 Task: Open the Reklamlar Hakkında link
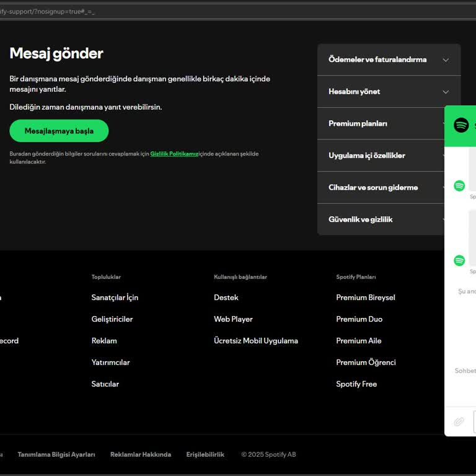[141, 454]
